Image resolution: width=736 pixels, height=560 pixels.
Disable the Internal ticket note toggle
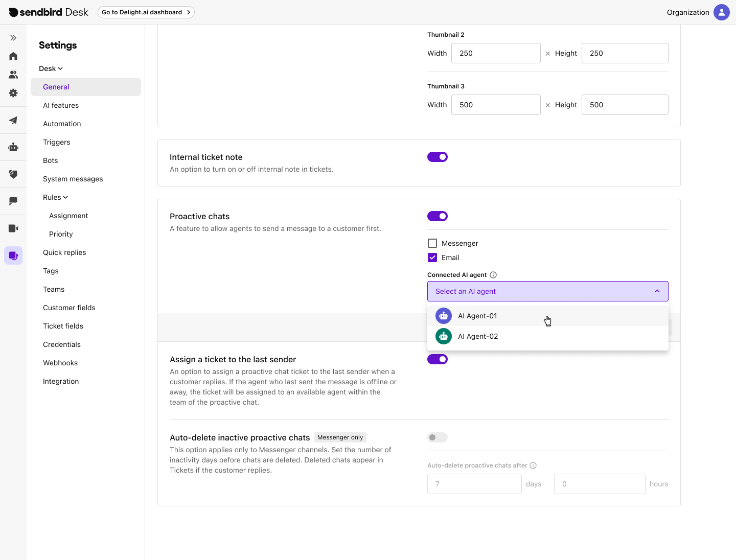tap(438, 157)
